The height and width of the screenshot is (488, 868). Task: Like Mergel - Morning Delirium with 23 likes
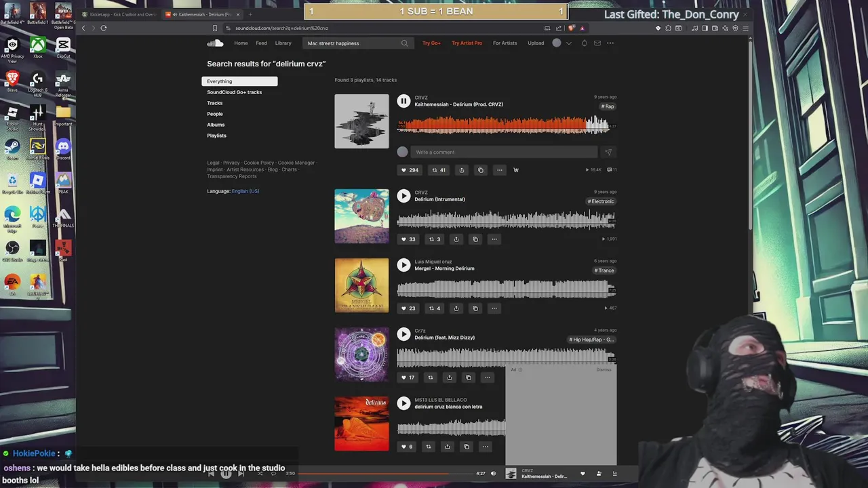pyautogui.click(x=408, y=308)
